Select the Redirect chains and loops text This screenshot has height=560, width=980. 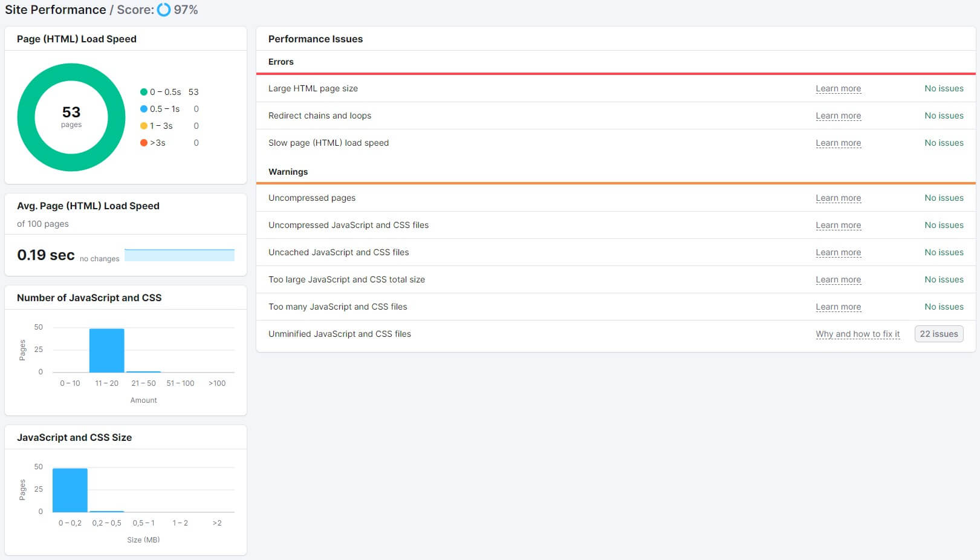tap(320, 116)
